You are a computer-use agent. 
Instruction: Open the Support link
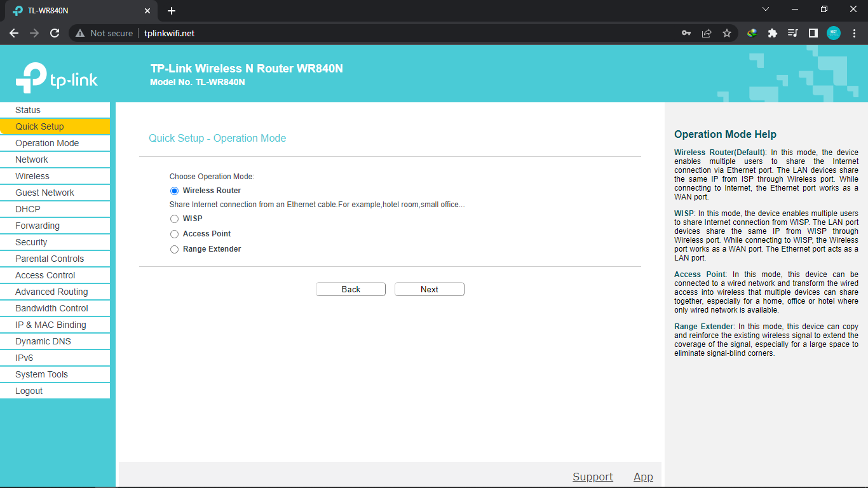coord(593,477)
